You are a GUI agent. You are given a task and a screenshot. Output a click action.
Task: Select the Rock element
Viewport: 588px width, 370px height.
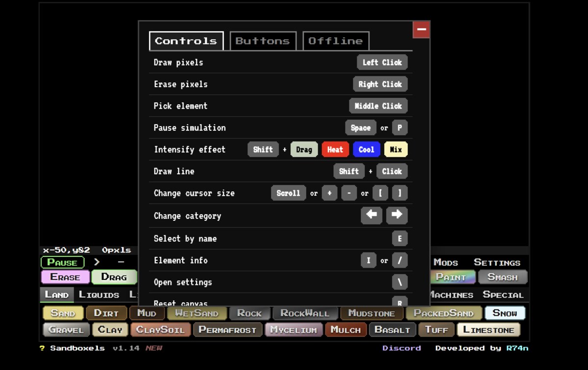249,313
